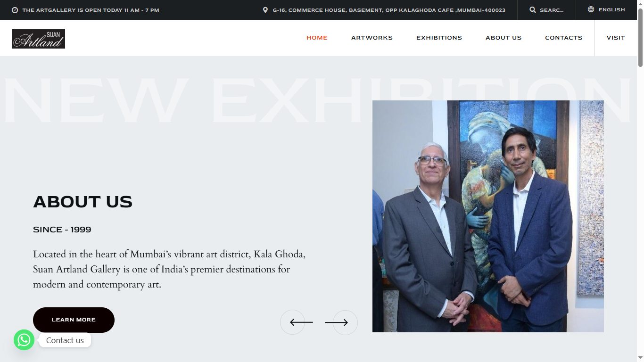Click the globe language icon

pos(591,9)
